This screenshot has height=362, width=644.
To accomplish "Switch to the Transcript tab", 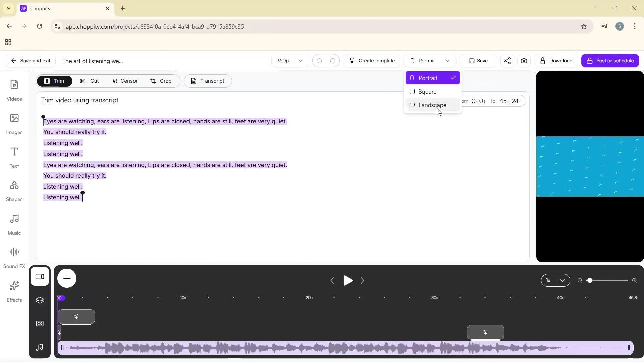I will 208,81.
